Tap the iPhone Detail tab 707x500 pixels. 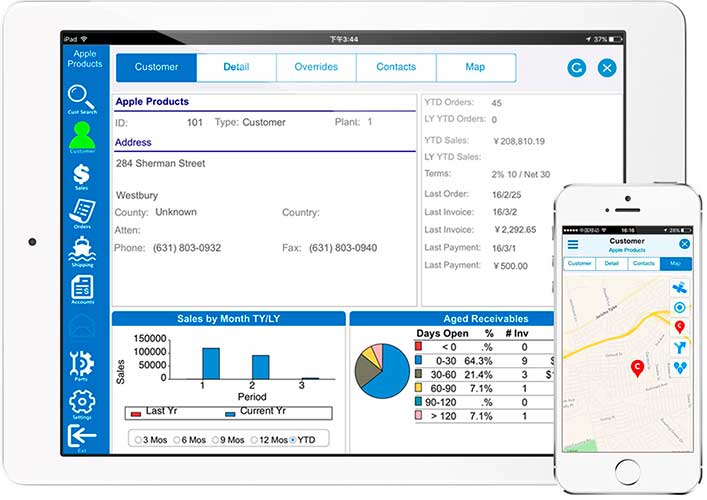click(x=611, y=263)
